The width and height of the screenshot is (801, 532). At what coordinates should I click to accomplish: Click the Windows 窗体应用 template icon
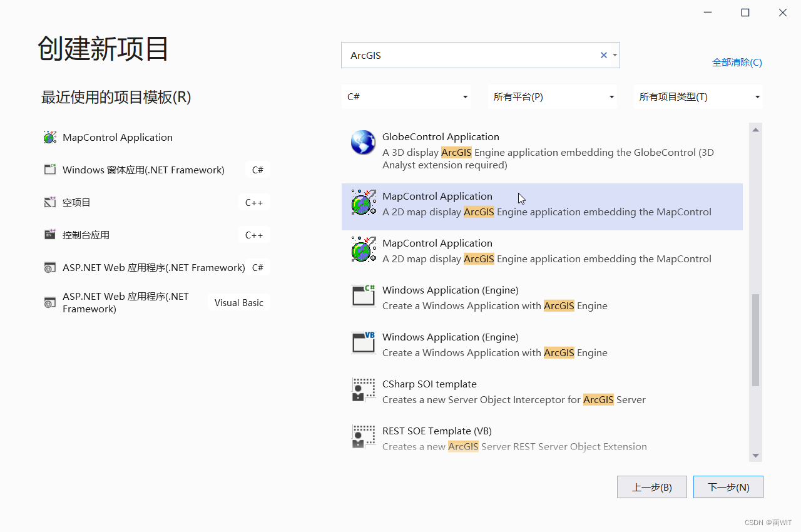[50, 170]
